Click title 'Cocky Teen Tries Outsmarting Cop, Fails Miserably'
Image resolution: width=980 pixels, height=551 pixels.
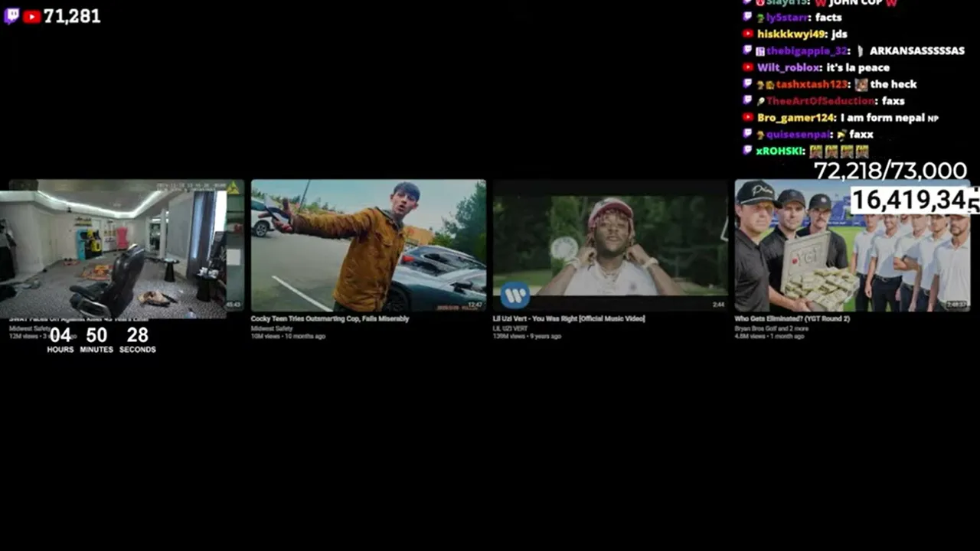[330, 318]
